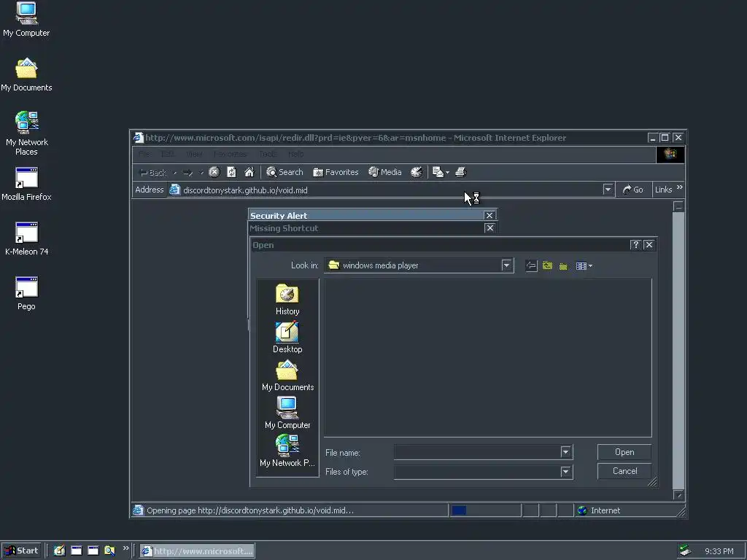The width and height of the screenshot is (747, 560).
Task: Expand the Links toolbar chevron
Action: (x=680, y=187)
